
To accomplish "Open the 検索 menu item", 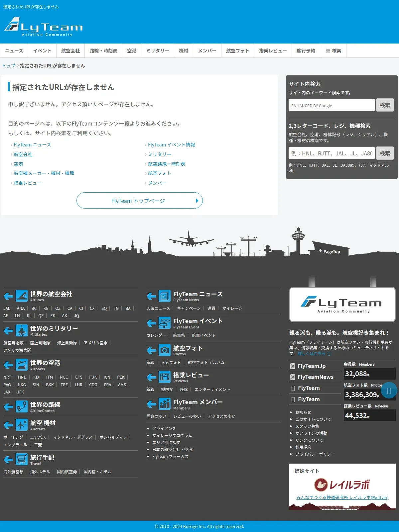I will (x=333, y=51).
